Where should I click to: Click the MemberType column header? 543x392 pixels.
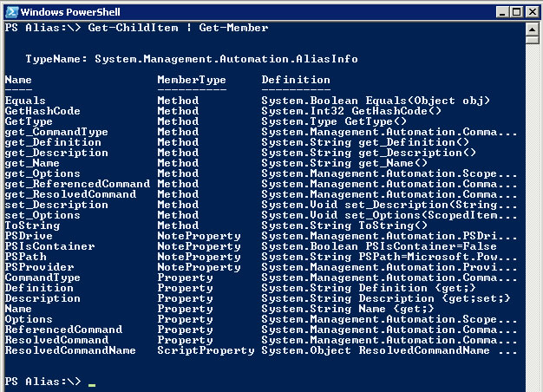click(192, 80)
